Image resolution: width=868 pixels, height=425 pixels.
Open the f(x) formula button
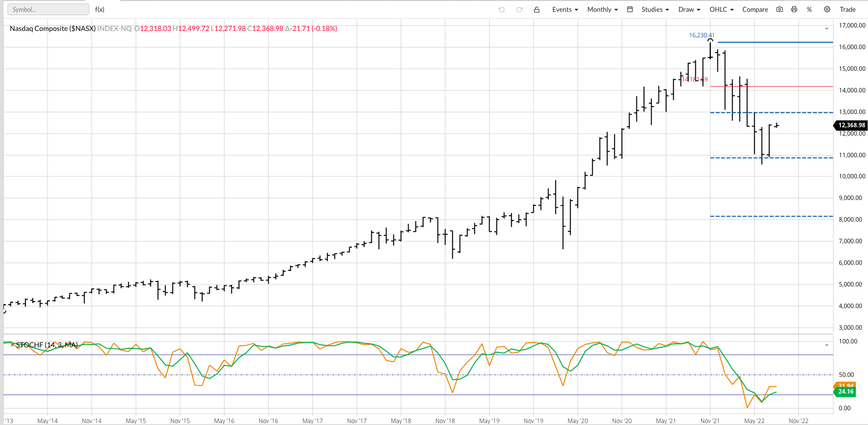click(x=100, y=9)
